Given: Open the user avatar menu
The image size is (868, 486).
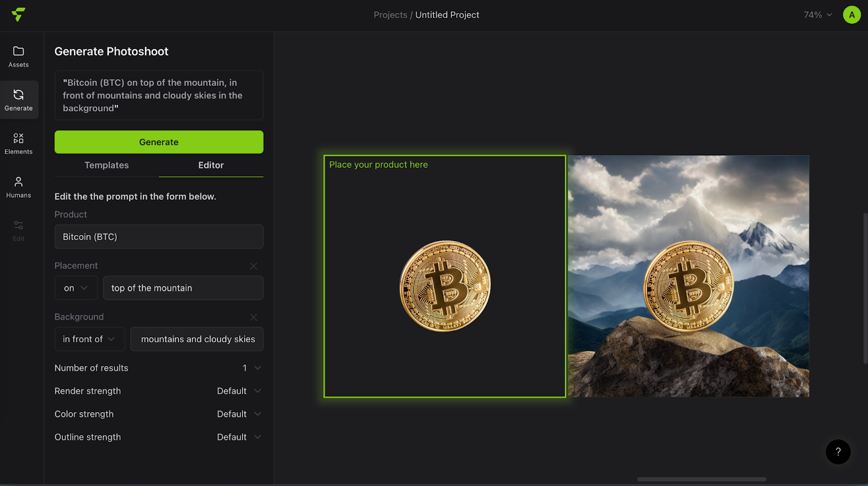Looking at the screenshot, I should [x=851, y=15].
